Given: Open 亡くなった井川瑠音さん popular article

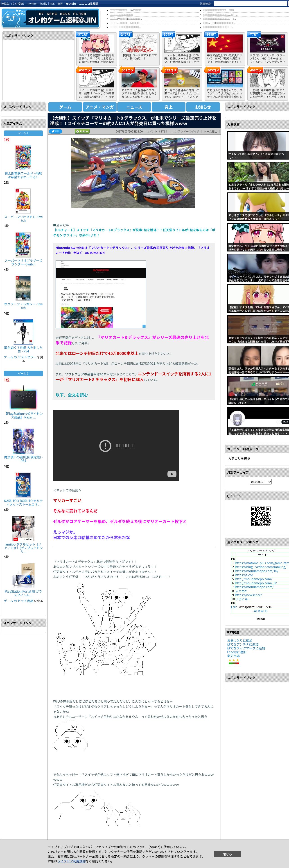Looking at the screenshot, I should point(258,146).
